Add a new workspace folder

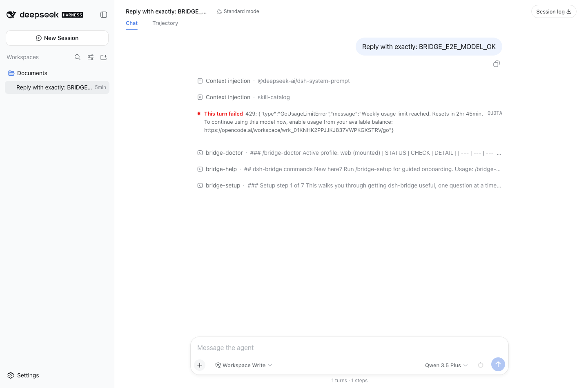pyautogui.click(x=104, y=57)
